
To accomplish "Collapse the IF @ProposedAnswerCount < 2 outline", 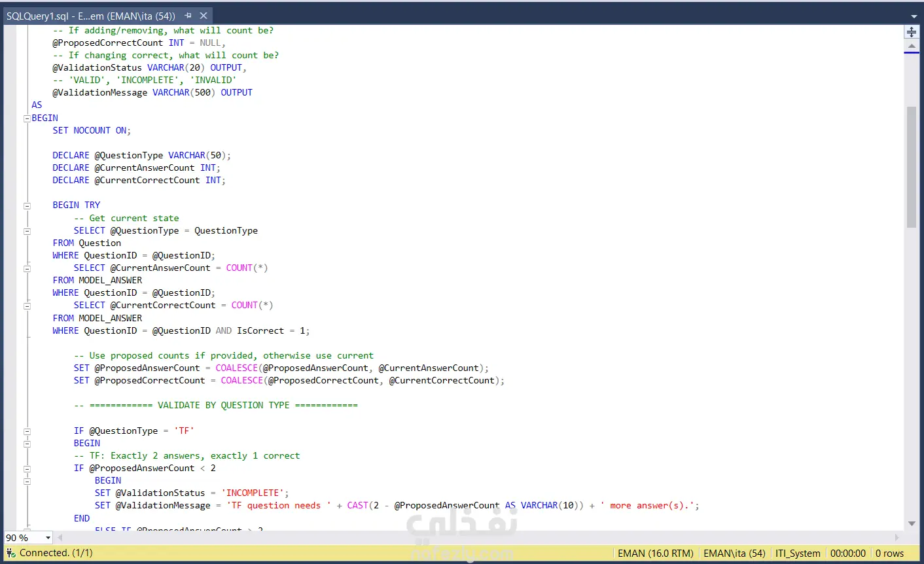I will 27,468.
